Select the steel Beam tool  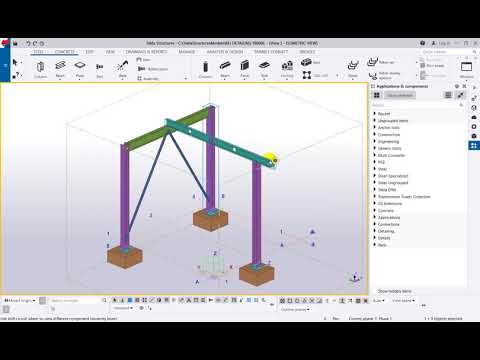point(60,69)
